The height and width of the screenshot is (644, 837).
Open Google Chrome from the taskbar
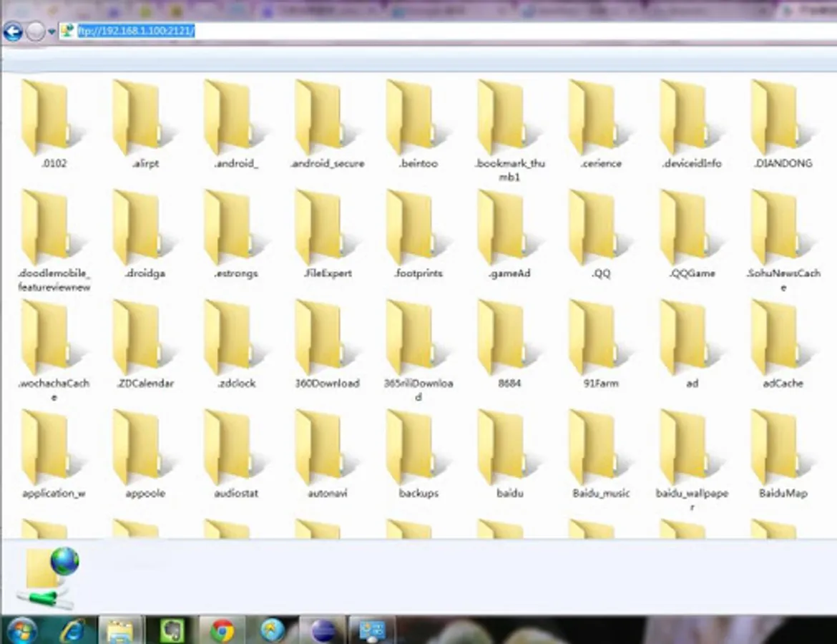point(222,630)
